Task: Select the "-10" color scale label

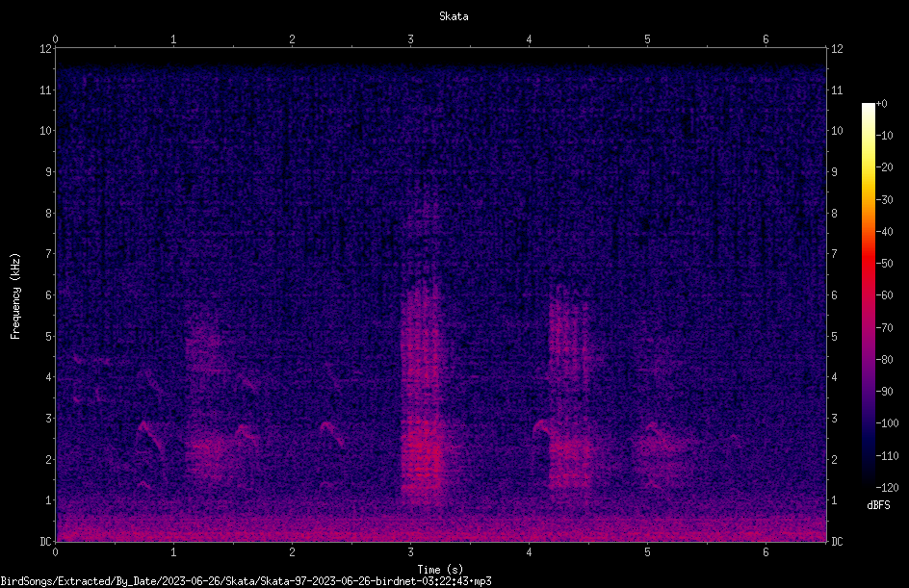Action: (x=885, y=136)
